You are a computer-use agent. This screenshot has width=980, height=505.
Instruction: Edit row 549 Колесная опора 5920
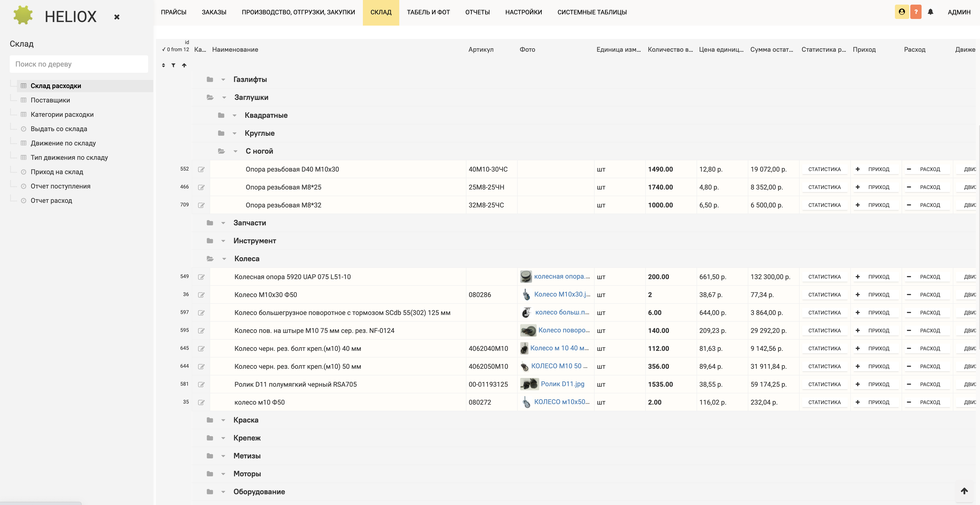(x=201, y=277)
